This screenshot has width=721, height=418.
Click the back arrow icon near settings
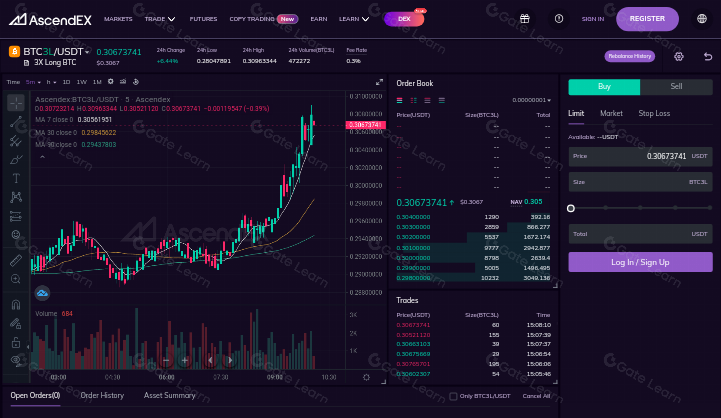click(708, 57)
